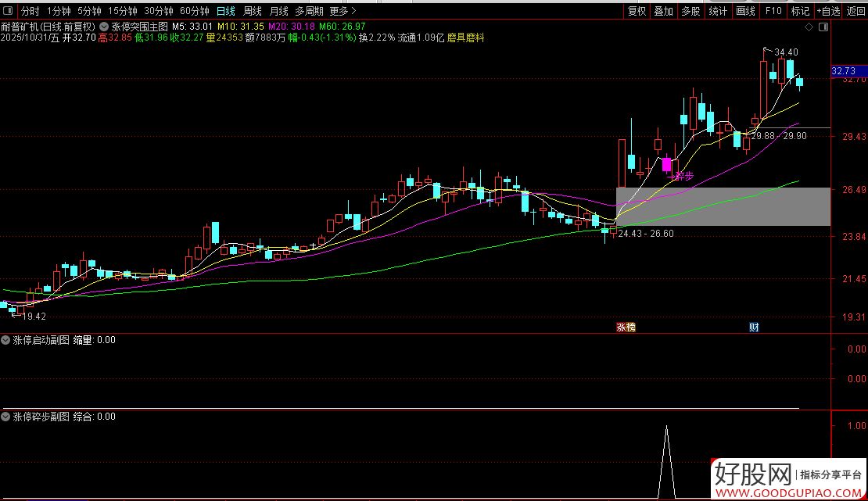Click the 叠加 overlay button
Screen dimensions: 868x501
point(664,11)
